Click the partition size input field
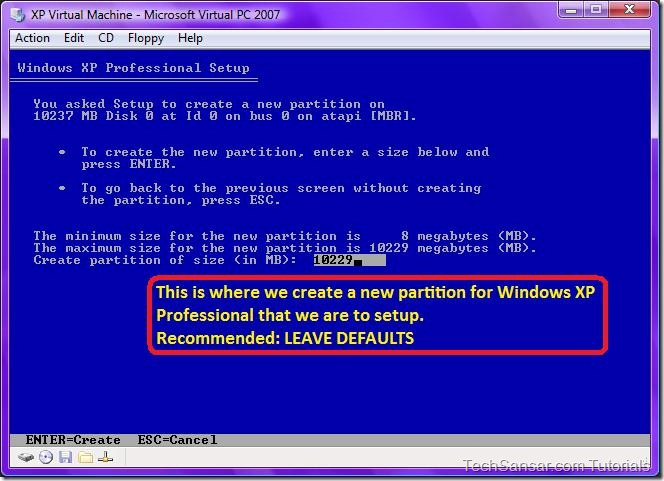 click(349, 260)
